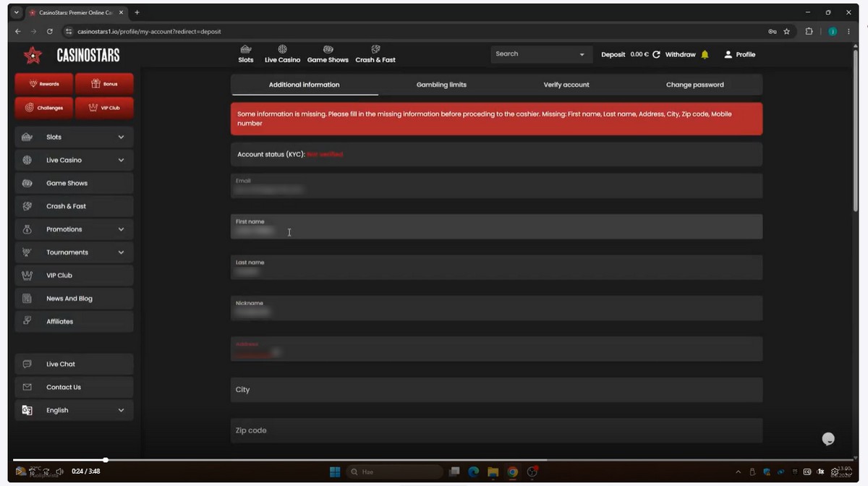Open the Rewards button in sidebar

[44, 84]
